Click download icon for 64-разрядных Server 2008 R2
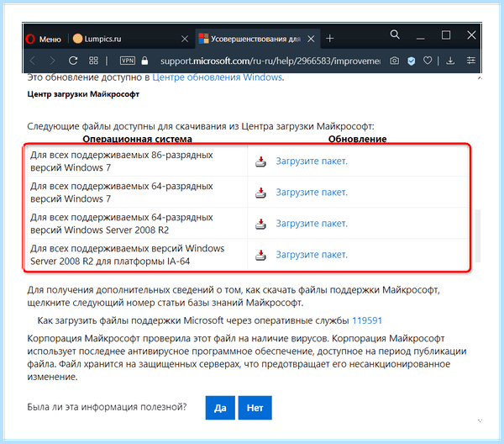Image resolution: width=504 pixels, height=444 pixels. click(x=260, y=224)
